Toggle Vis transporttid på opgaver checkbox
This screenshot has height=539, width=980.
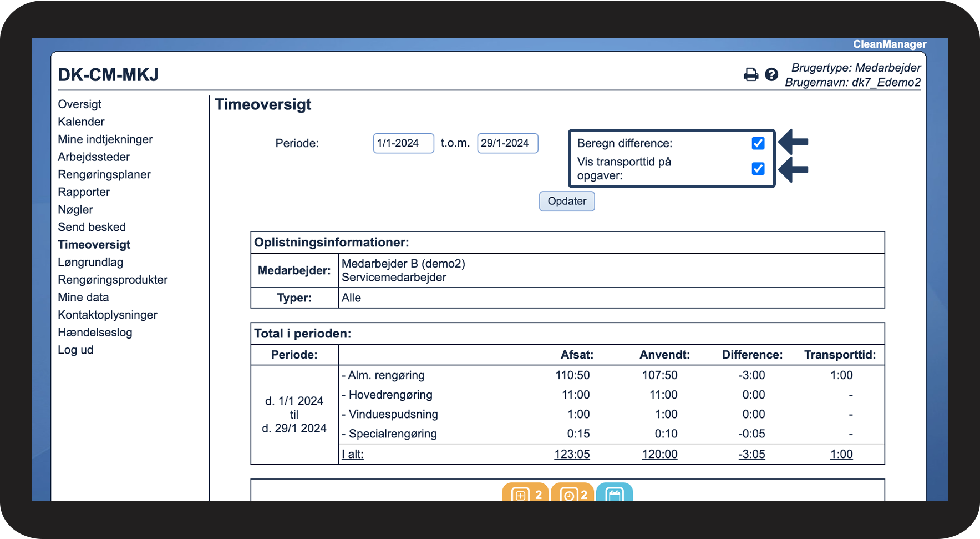758,169
